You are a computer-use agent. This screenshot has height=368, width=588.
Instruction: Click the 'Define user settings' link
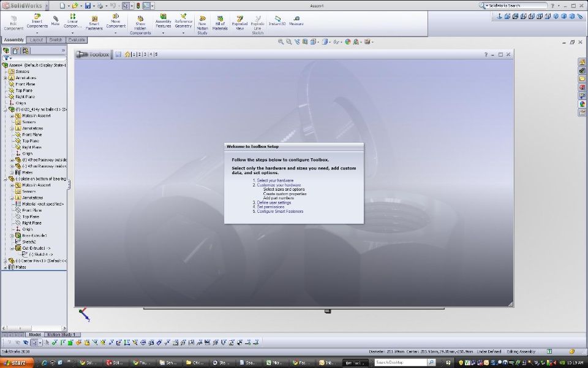pos(274,203)
